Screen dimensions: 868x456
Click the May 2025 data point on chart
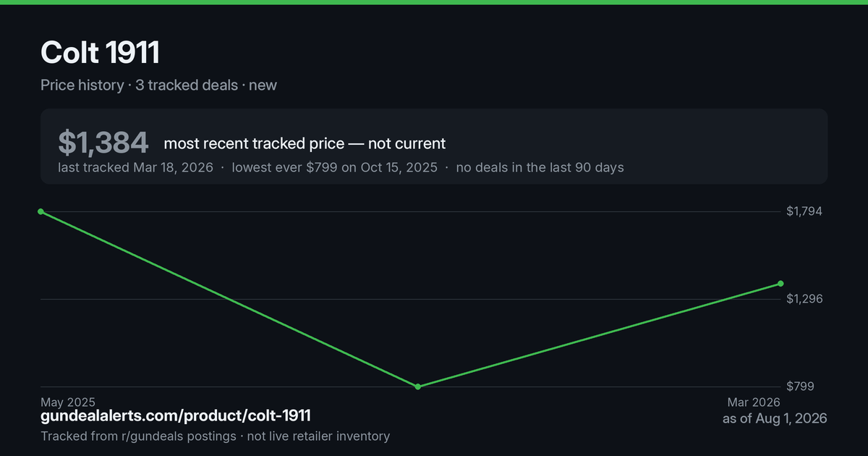[41, 211]
